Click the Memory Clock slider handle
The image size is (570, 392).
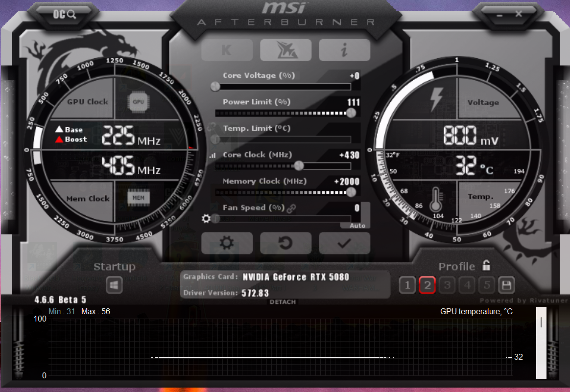tap(351, 192)
